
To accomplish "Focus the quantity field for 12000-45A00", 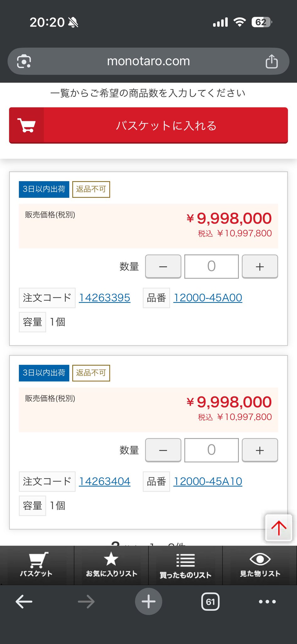I will 211,267.
